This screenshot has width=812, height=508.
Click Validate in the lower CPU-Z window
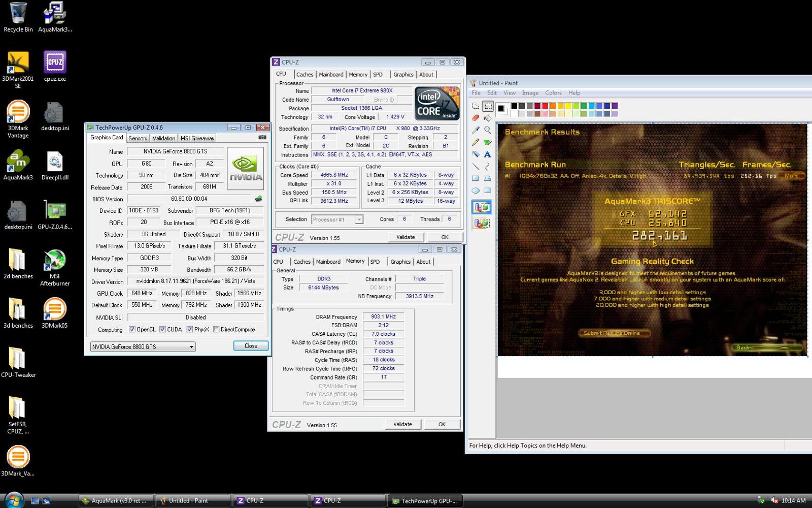(402, 425)
